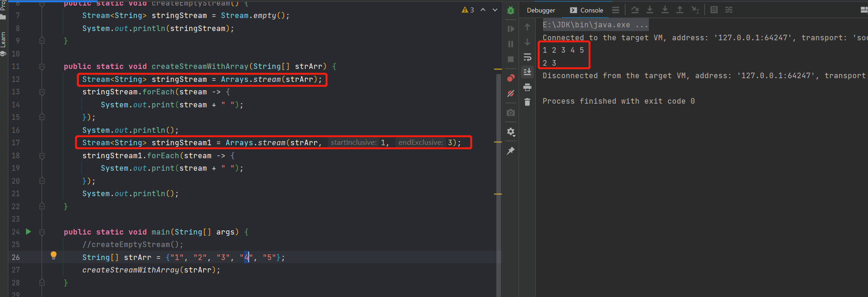Click Stream.empty() call on line 7

(x=253, y=16)
